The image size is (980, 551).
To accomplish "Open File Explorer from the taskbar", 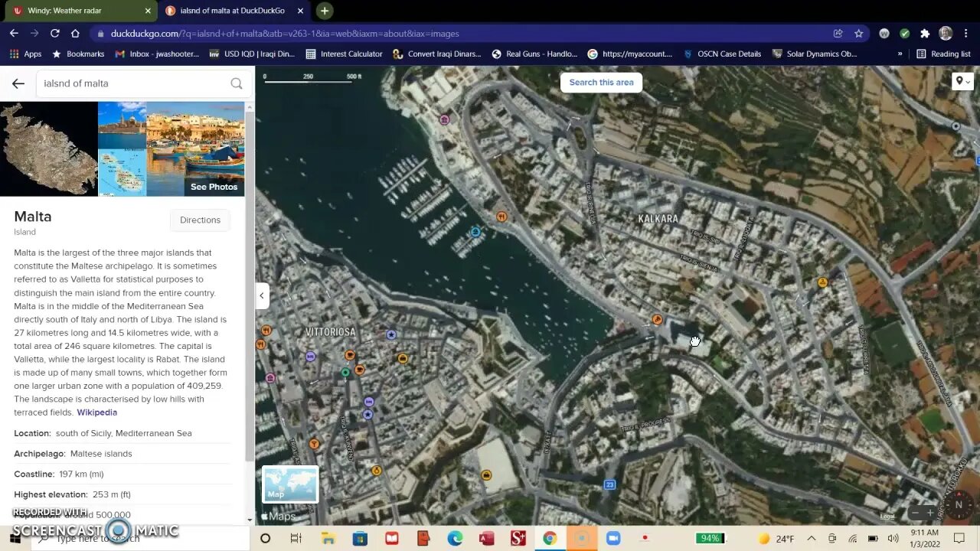I will tap(328, 539).
